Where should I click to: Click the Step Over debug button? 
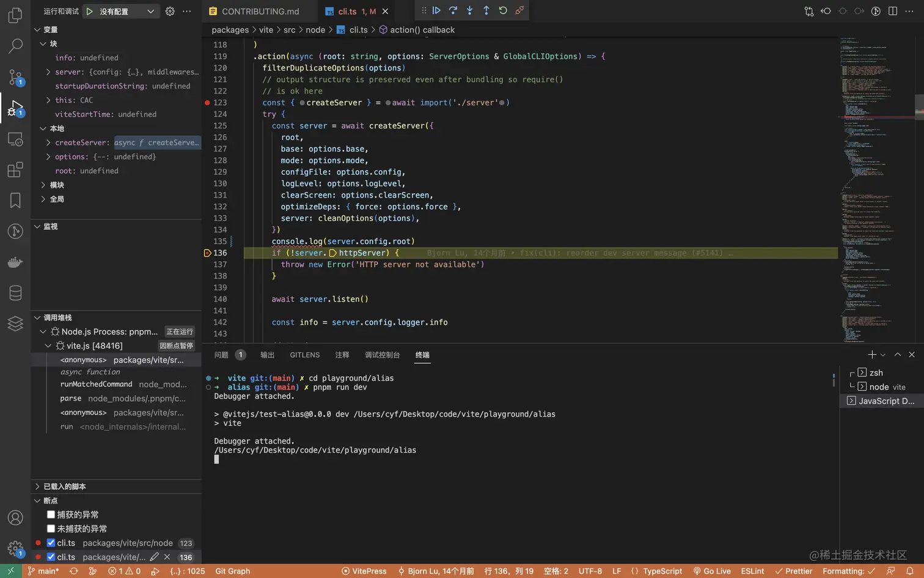[x=453, y=10]
